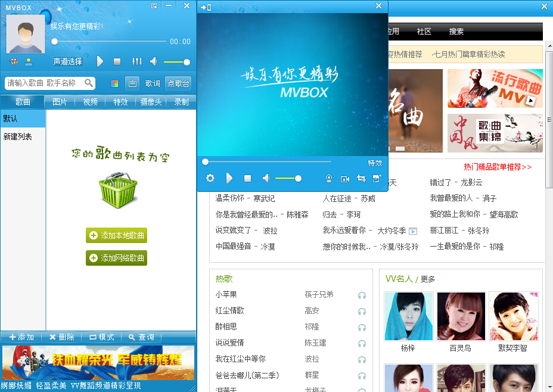Switch to the 图片 tab
Screen dimensions: 553x392
(x=60, y=102)
